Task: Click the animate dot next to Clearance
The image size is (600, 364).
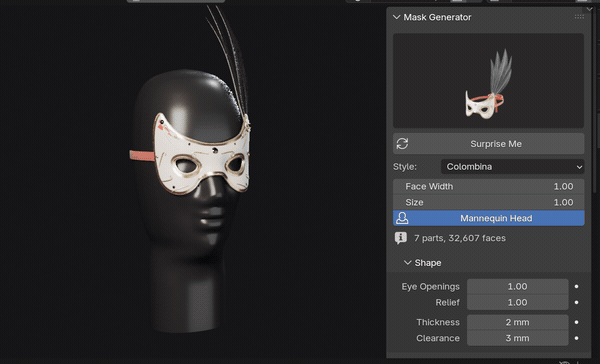Action: coord(576,338)
